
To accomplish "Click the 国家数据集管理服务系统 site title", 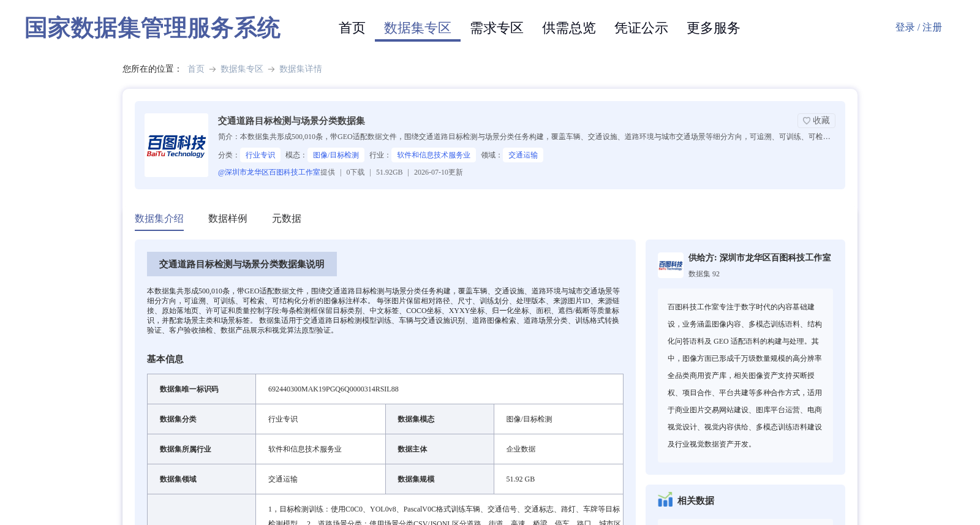I will 153,28.
